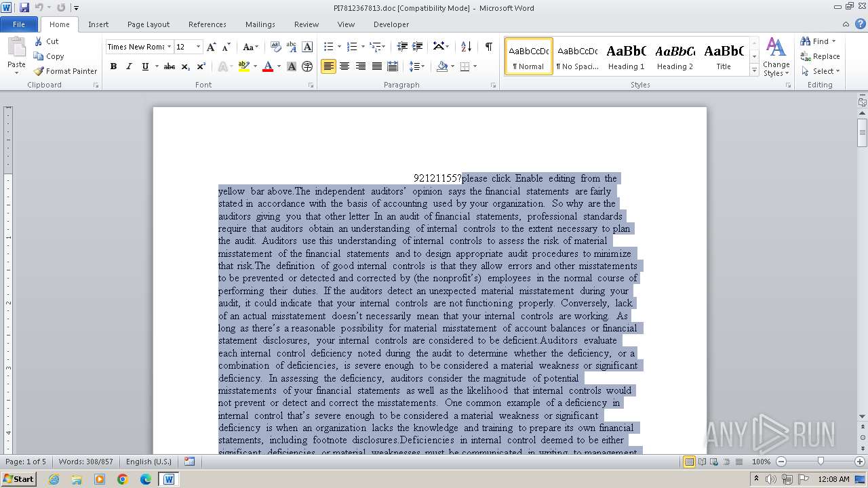Image resolution: width=868 pixels, height=488 pixels.
Task: Toggle underline formatting
Action: pos(145,66)
